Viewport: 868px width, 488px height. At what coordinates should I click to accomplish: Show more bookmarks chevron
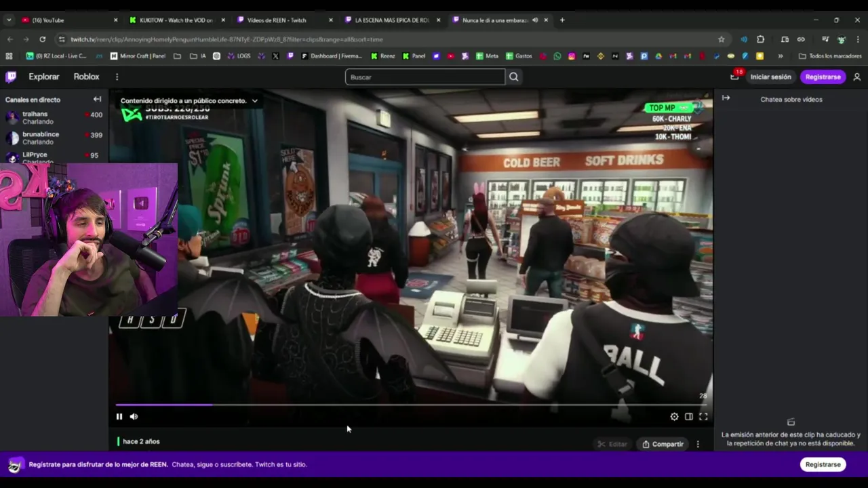click(x=781, y=56)
